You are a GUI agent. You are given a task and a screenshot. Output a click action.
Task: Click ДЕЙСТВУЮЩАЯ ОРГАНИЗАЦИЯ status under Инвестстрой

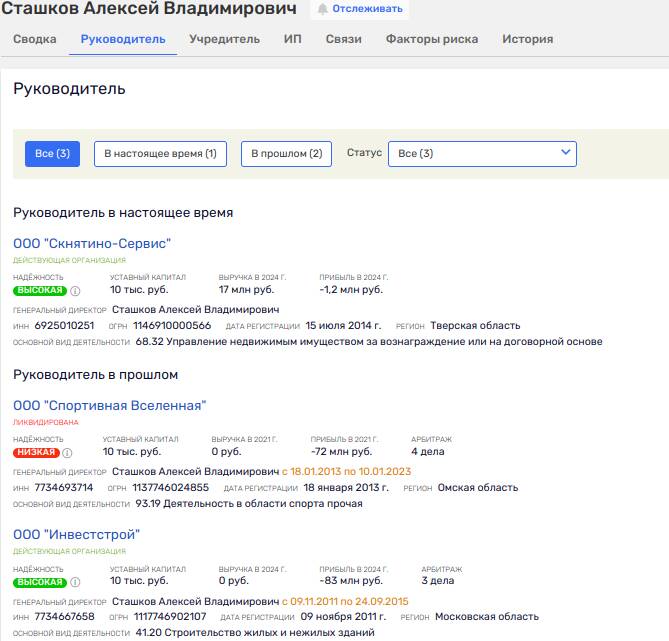(70, 551)
